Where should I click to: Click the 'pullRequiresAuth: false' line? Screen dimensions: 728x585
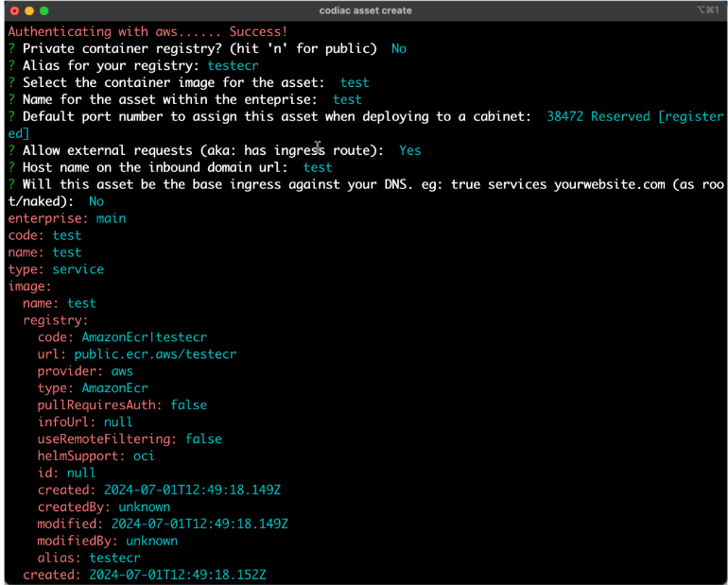(122, 405)
